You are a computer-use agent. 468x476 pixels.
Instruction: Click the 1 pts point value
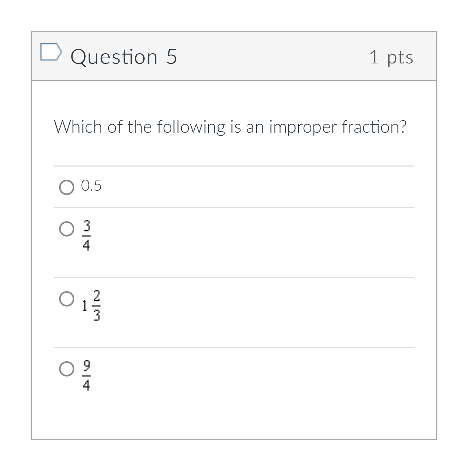pyautogui.click(x=391, y=57)
